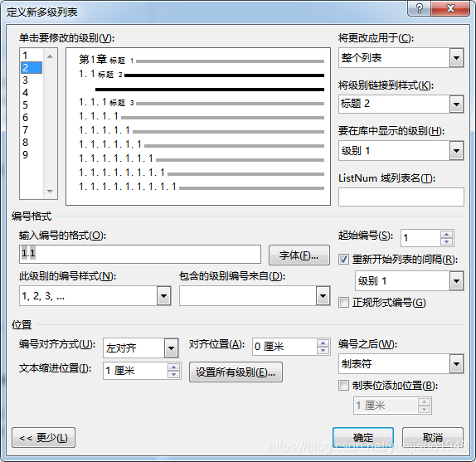Select level 9 in the level list
This screenshot has height=462, width=476.
pyautogui.click(x=32, y=155)
